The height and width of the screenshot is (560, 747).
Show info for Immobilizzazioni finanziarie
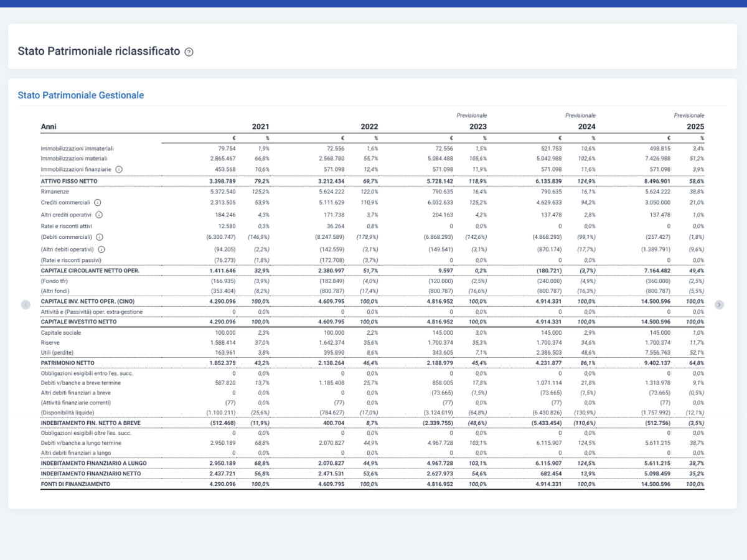(x=119, y=169)
